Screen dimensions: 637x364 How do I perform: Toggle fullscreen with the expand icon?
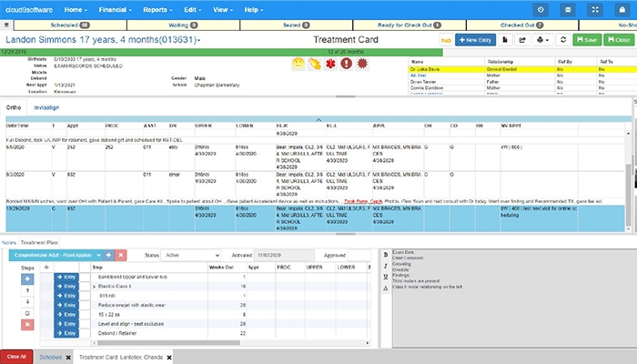pos(595,9)
